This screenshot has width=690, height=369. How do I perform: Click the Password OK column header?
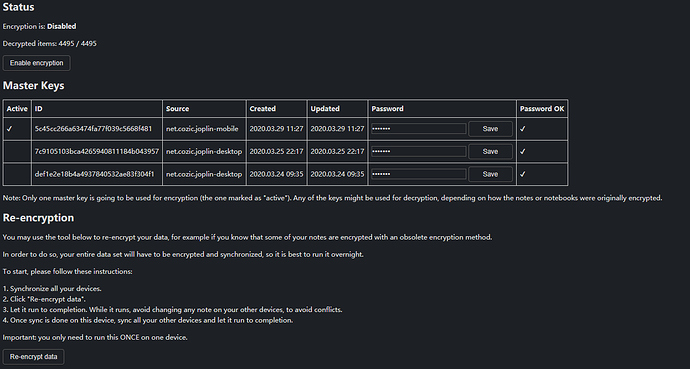tap(542, 109)
